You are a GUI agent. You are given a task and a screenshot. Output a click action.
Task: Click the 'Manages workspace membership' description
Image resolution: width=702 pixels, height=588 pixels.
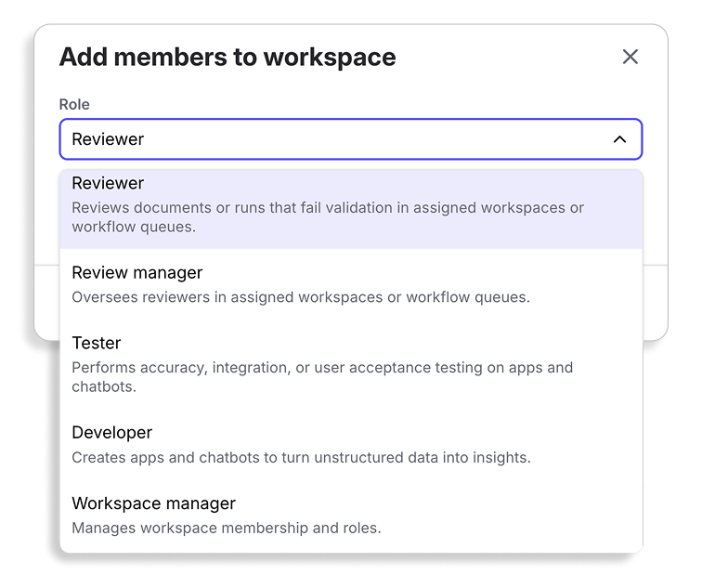coord(226,528)
